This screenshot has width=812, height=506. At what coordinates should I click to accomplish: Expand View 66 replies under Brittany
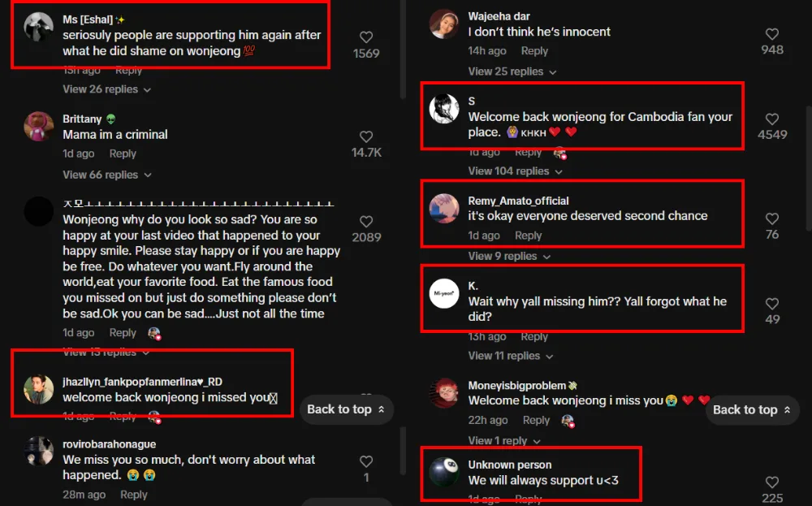click(106, 175)
